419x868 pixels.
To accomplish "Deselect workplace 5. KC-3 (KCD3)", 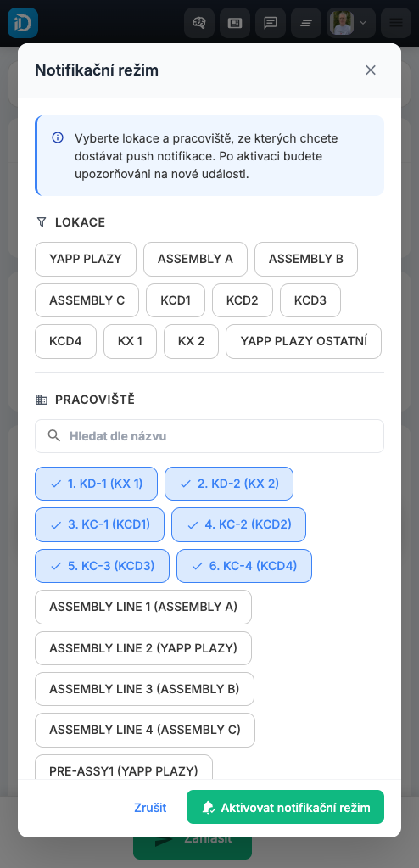I will (x=102, y=566).
